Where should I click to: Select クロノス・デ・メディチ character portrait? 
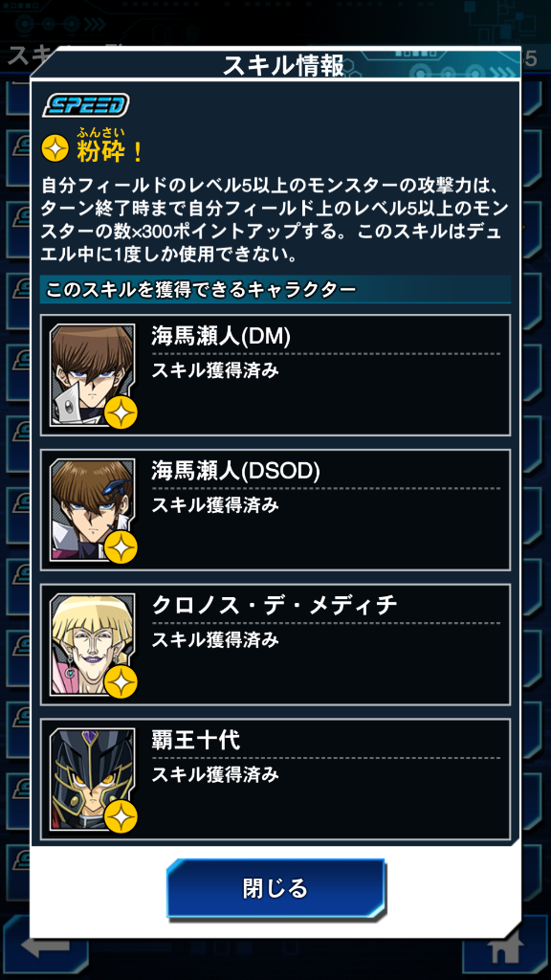(92, 645)
